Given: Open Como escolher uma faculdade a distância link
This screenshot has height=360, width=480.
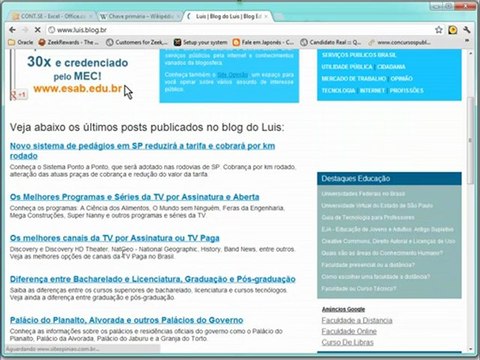Looking at the screenshot, I should 376,277.
